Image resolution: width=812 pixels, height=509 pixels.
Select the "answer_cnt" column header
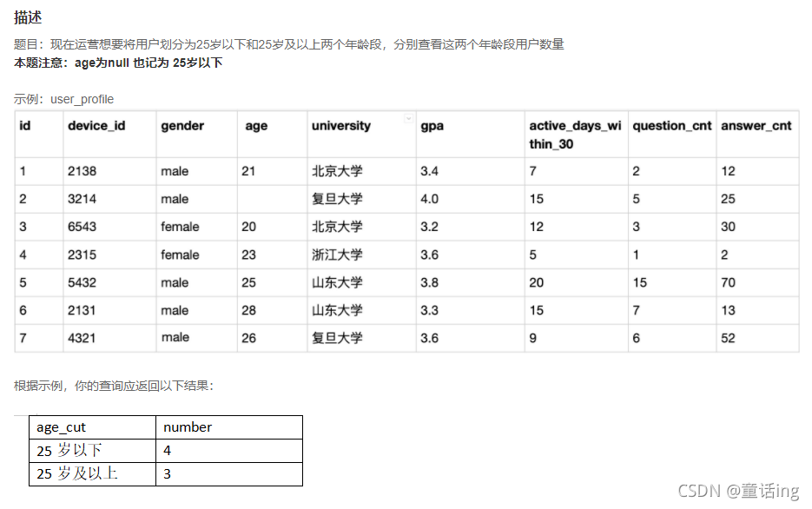coord(756,126)
